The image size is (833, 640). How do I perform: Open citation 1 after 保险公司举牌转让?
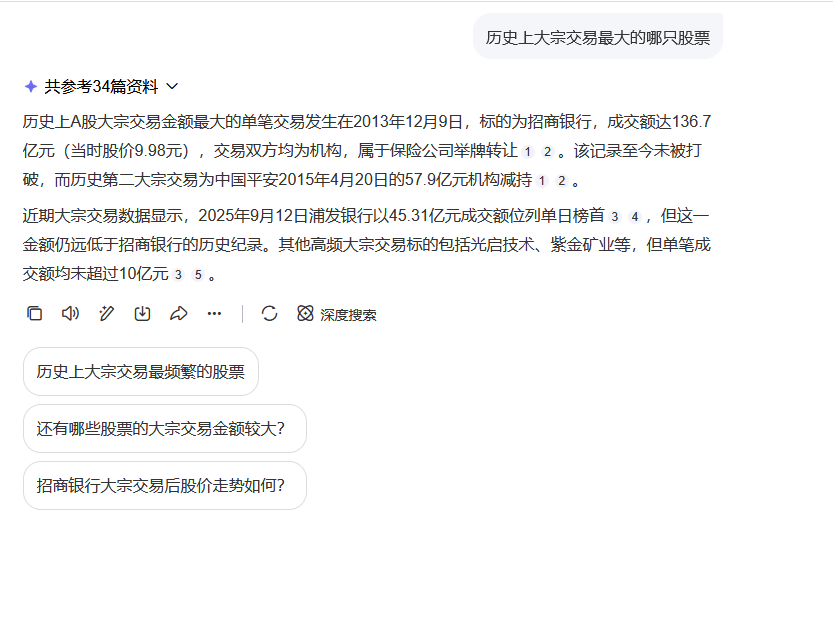[528, 152]
